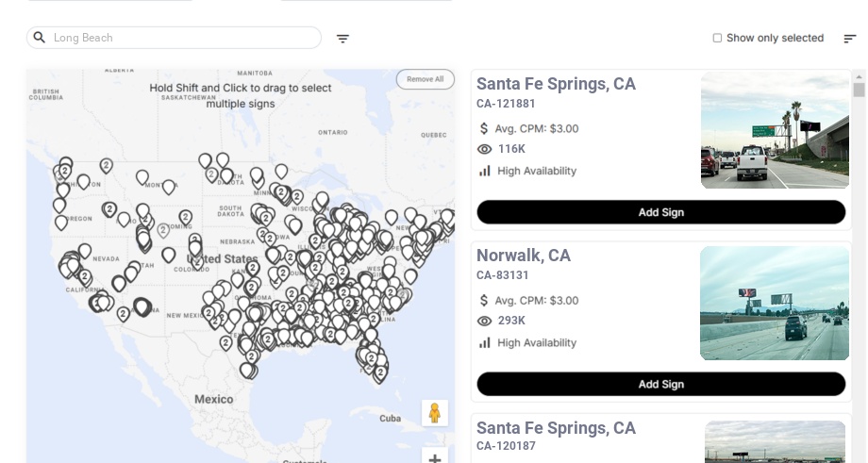Click the Norwalk availability bar-chart icon
Viewport: 868px width, 463px height.
(485, 342)
